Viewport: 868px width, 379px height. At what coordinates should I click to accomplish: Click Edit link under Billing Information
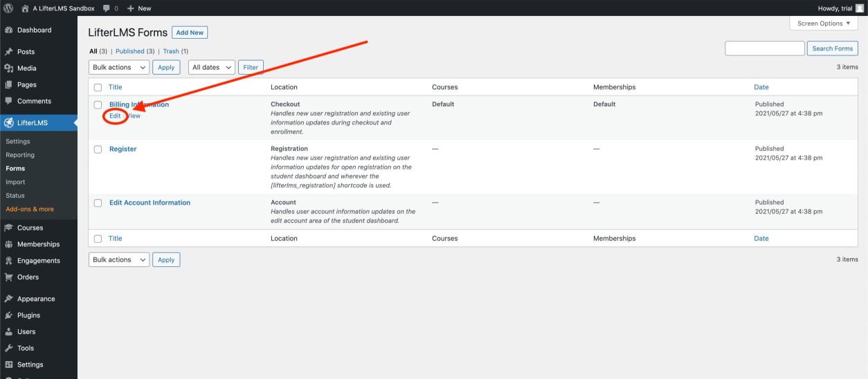point(115,116)
